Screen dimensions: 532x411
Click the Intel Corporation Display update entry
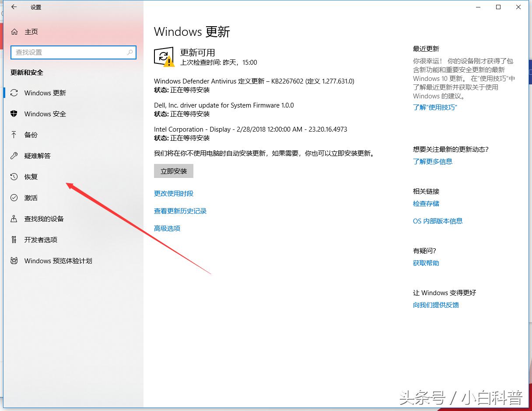[x=251, y=129]
